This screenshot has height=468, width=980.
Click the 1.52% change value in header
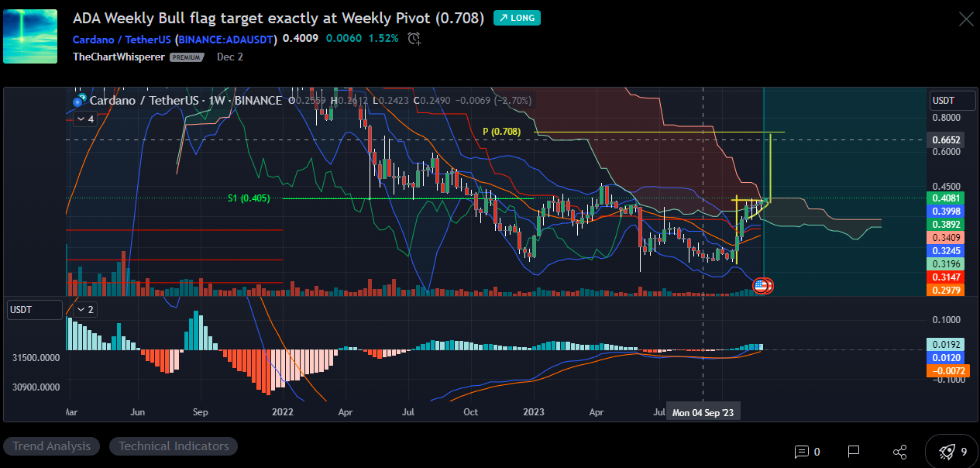click(383, 38)
